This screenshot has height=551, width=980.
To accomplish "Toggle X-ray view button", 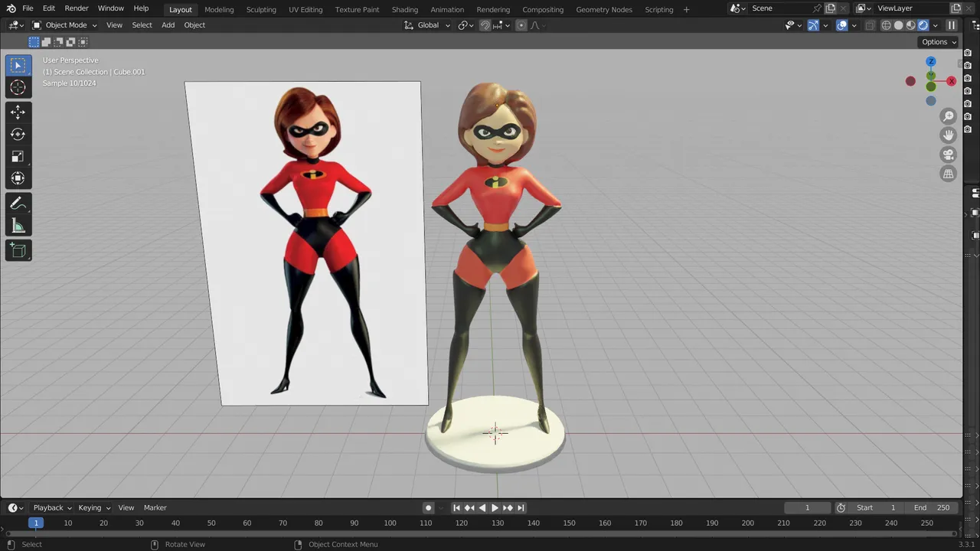I will pos(870,25).
